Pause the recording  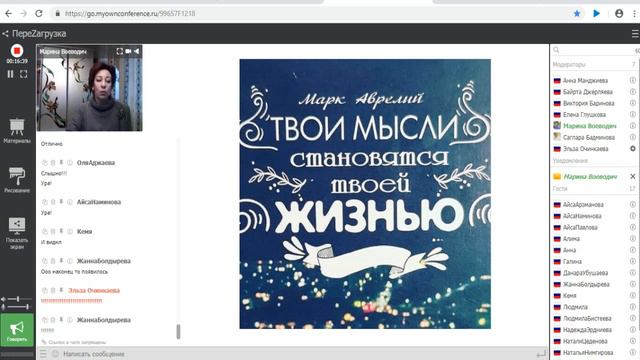(x=11, y=74)
